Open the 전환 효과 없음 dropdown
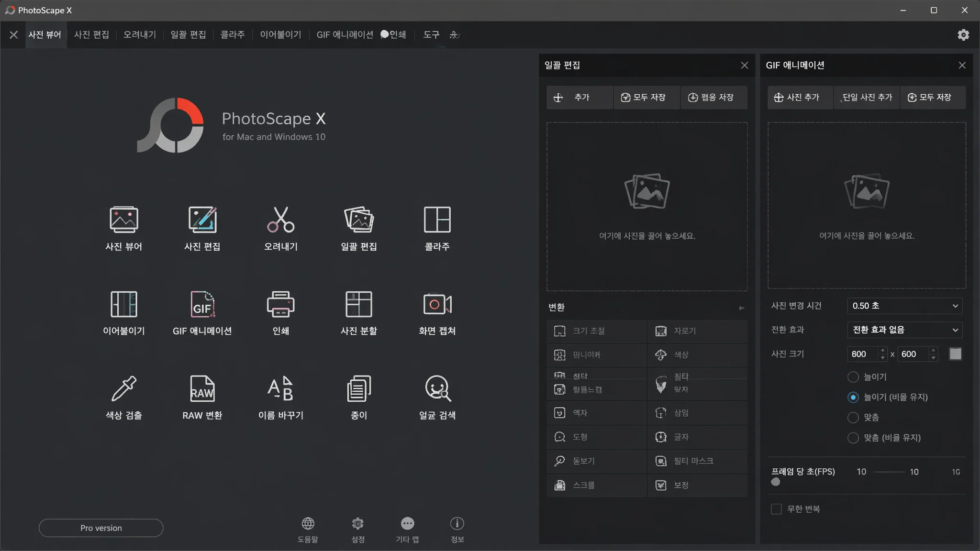 pyautogui.click(x=904, y=330)
